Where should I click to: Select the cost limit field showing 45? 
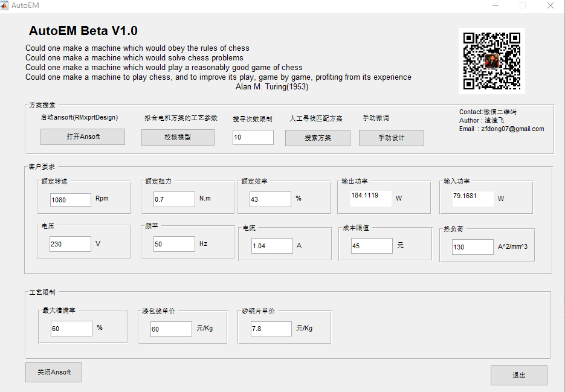click(x=372, y=246)
